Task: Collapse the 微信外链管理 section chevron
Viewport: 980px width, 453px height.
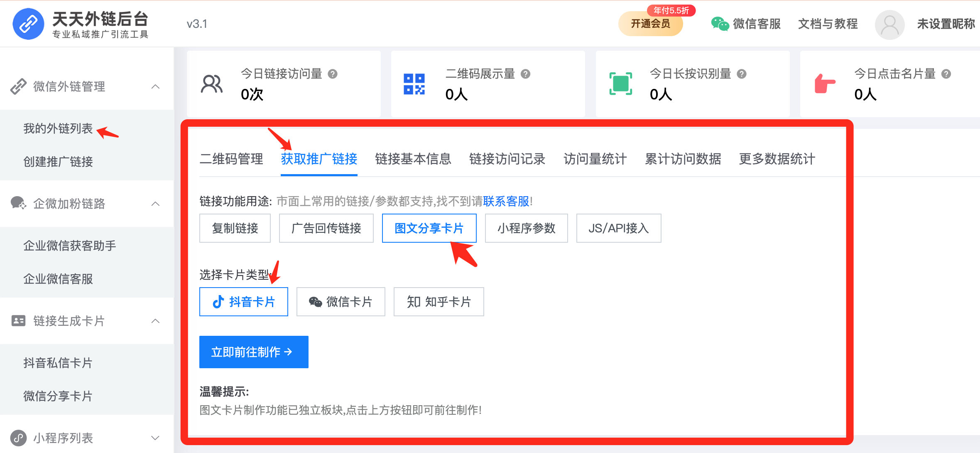Action: coord(156,86)
